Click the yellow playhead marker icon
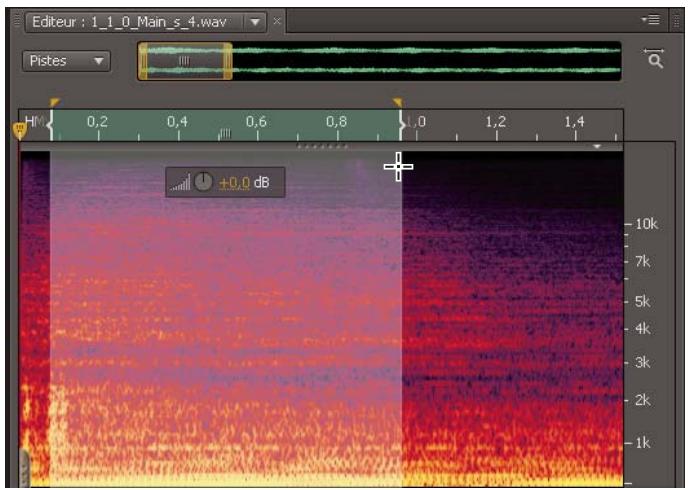 (20, 131)
